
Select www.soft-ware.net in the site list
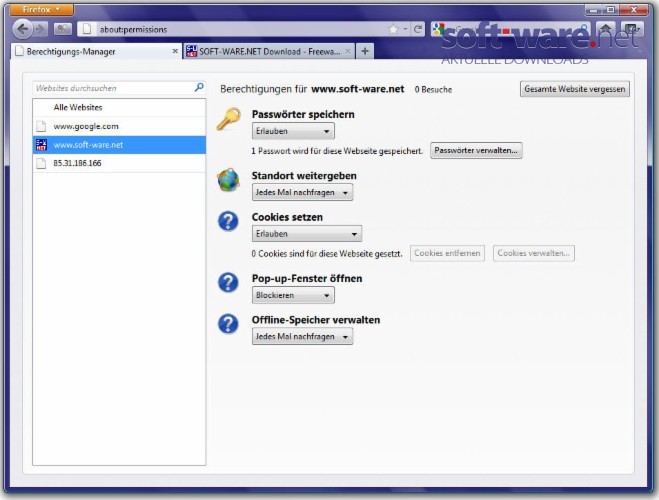point(119,145)
